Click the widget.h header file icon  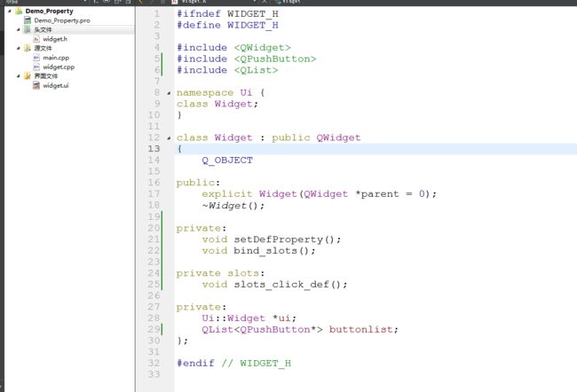pos(36,39)
